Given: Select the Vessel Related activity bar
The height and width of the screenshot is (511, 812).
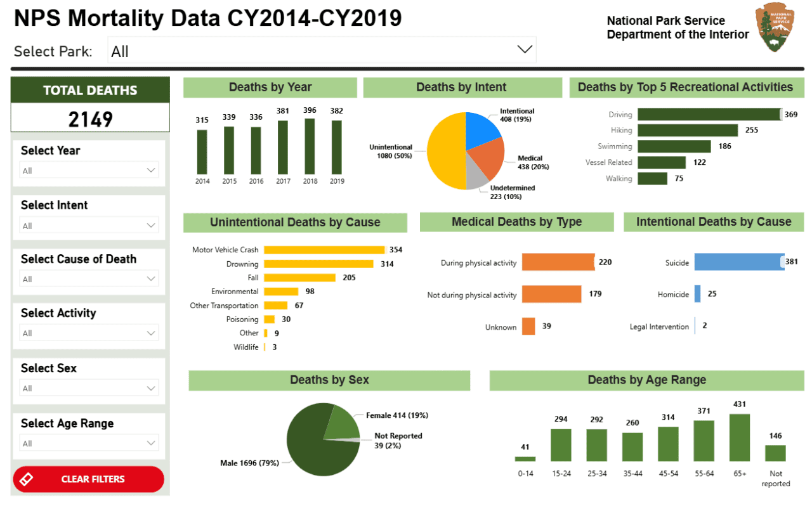Looking at the screenshot, I should tap(662, 162).
